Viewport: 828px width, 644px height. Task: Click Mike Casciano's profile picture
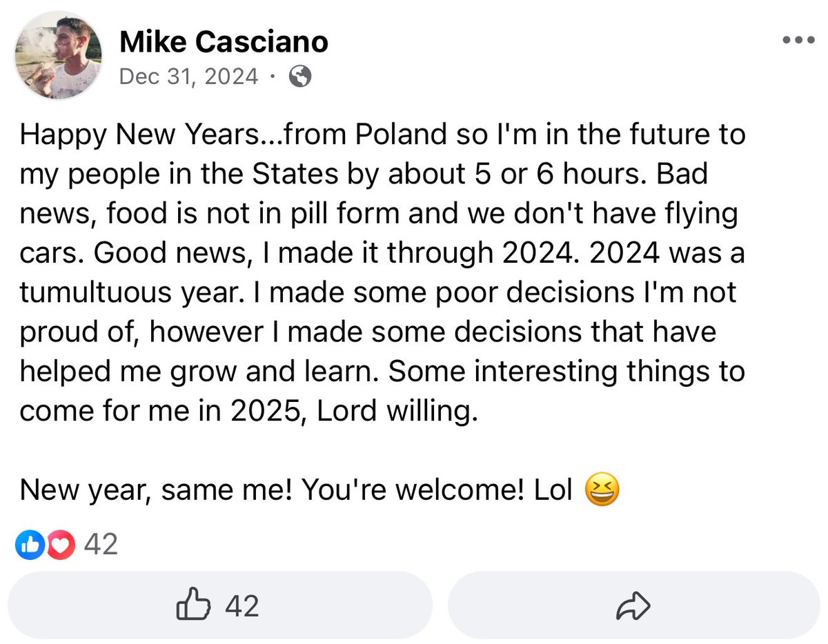click(x=59, y=57)
